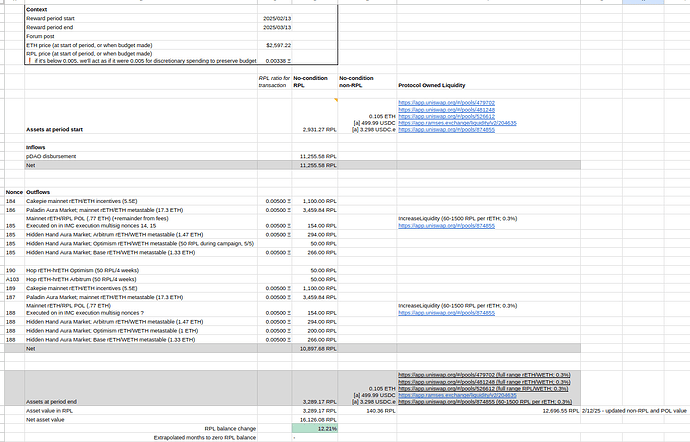Open ramses.exchange link in Assets at period start

(x=457, y=123)
